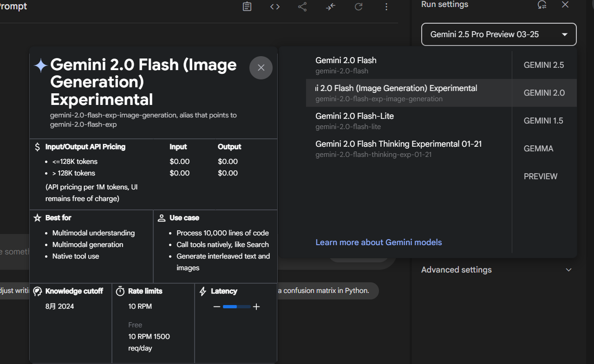Viewport: 594px width, 364px height.
Task: Expand the Advanced settings section
Action: tap(497, 270)
